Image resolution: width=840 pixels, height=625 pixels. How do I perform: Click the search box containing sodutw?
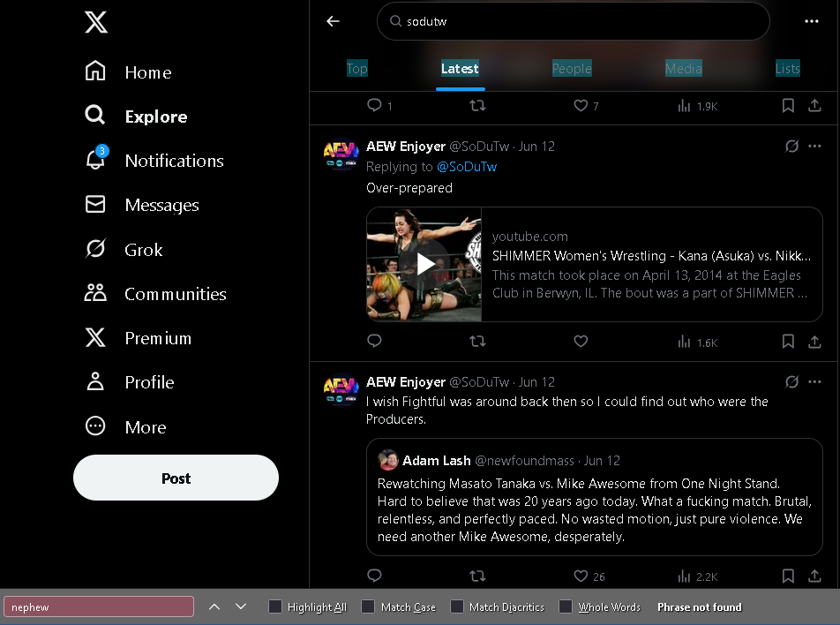pyautogui.click(x=574, y=21)
